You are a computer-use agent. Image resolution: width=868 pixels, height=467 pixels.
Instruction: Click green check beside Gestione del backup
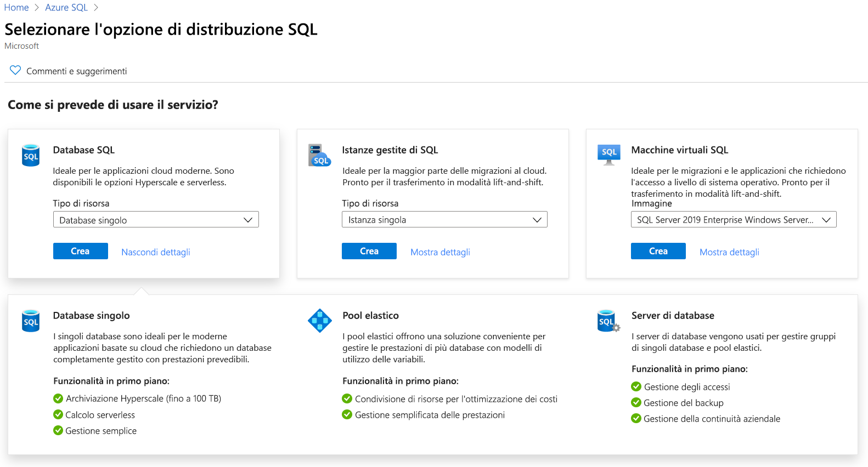pyautogui.click(x=636, y=402)
